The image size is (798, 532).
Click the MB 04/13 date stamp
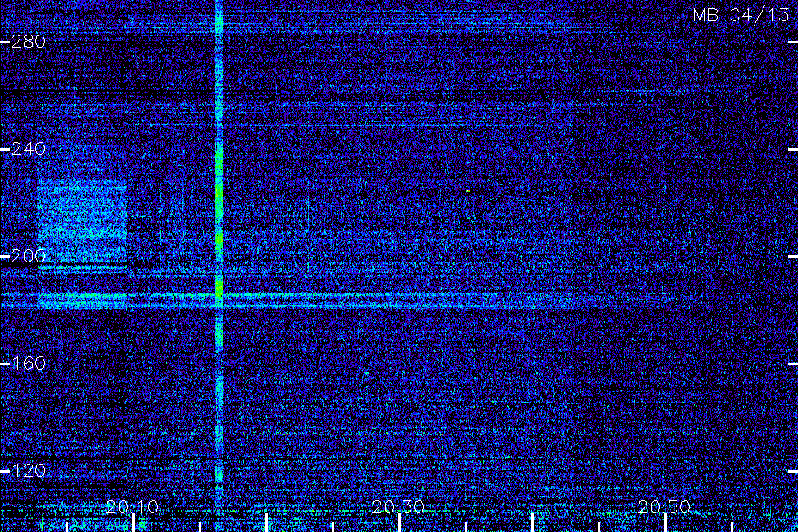pyautogui.click(x=741, y=15)
